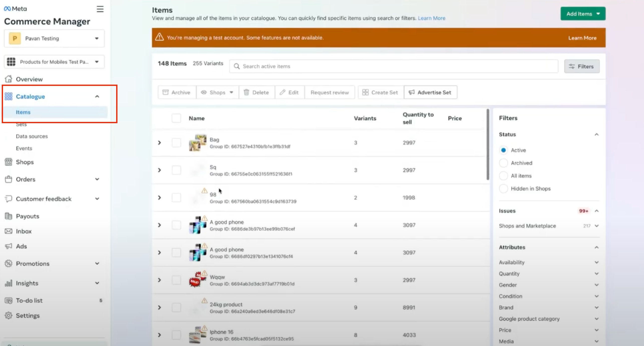Screen dimensions: 644x346
Task: Select the Archived status radio button
Action: [x=503, y=163]
